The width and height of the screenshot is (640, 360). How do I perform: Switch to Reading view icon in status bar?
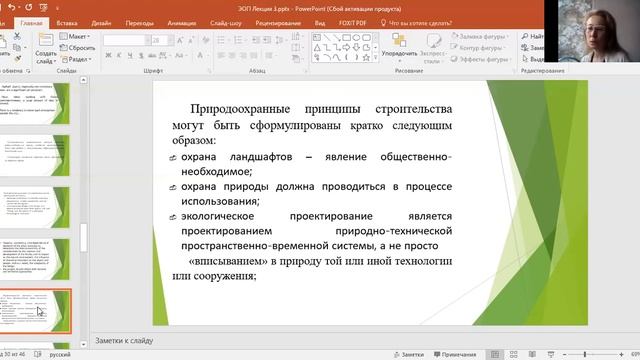coord(532,354)
